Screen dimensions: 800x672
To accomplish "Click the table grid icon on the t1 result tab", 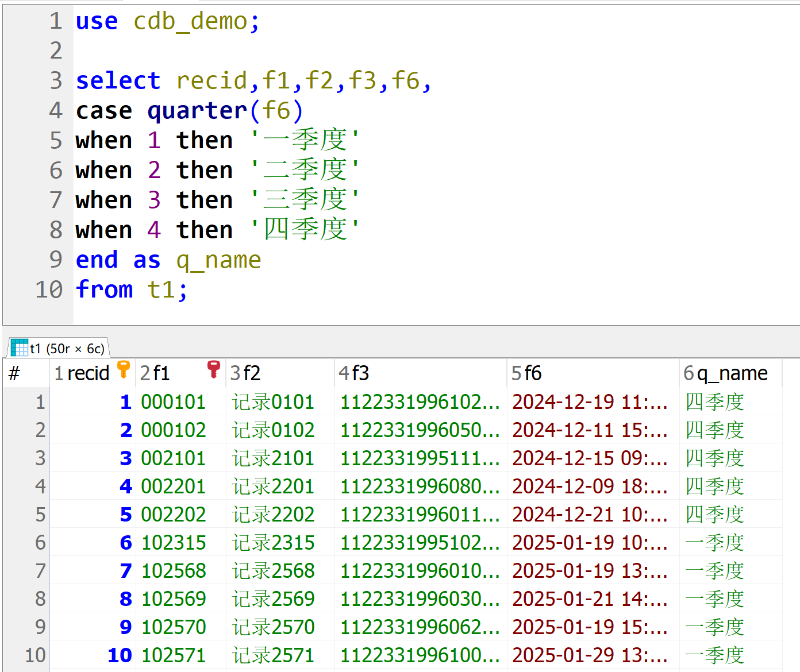I will point(20,348).
